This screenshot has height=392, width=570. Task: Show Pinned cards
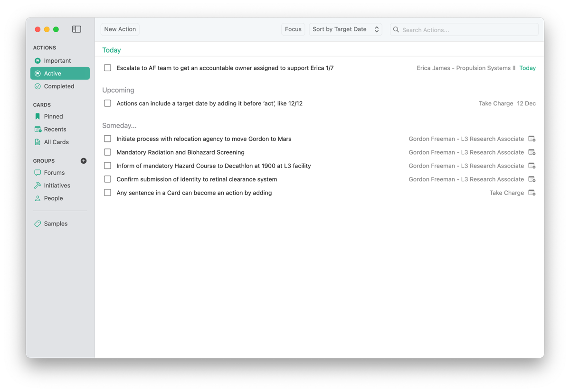60,116
